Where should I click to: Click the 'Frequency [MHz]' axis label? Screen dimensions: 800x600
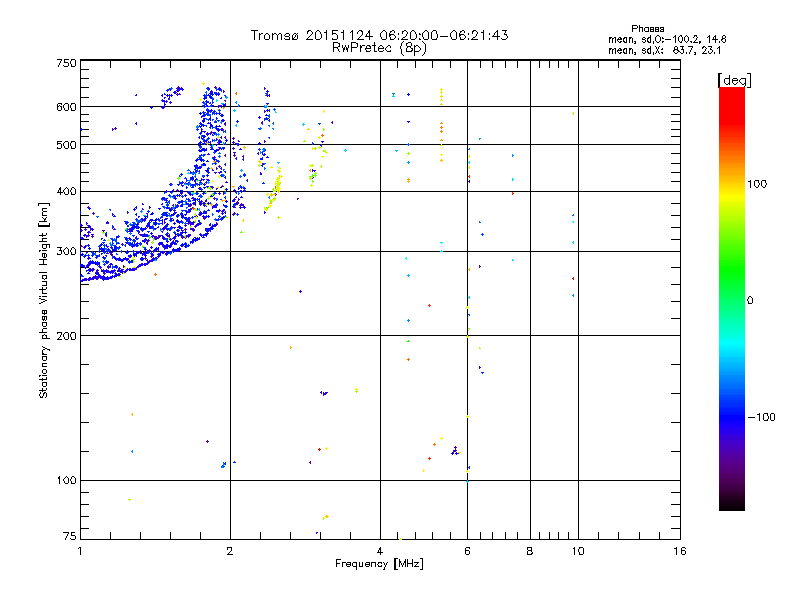[379, 564]
